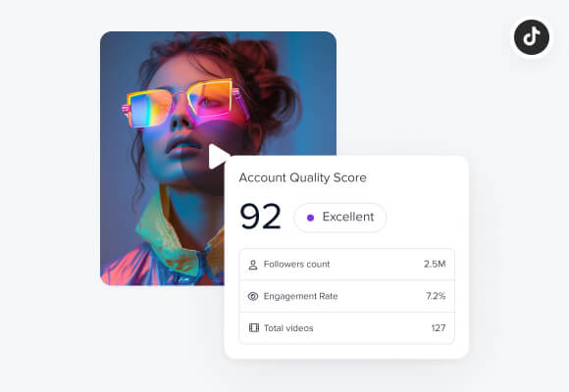The height and width of the screenshot is (392, 569).
Task: Select the Engagement Rate label
Action: [300, 296]
